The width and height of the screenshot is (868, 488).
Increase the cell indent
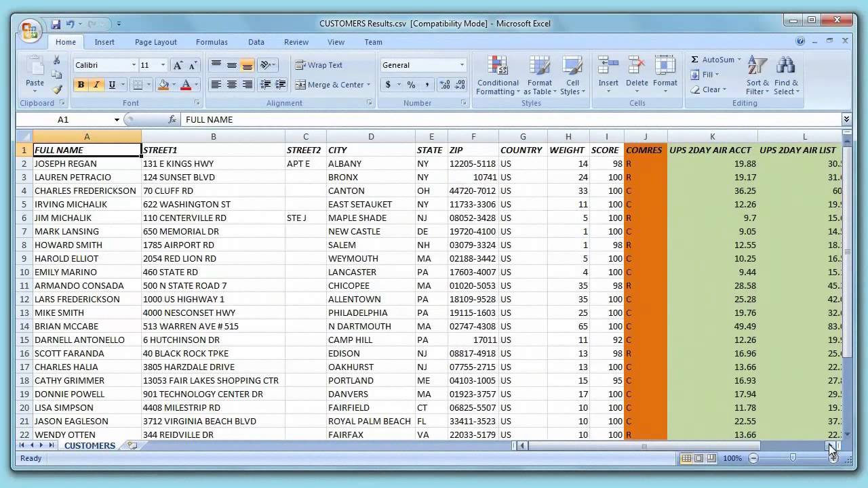tap(281, 85)
